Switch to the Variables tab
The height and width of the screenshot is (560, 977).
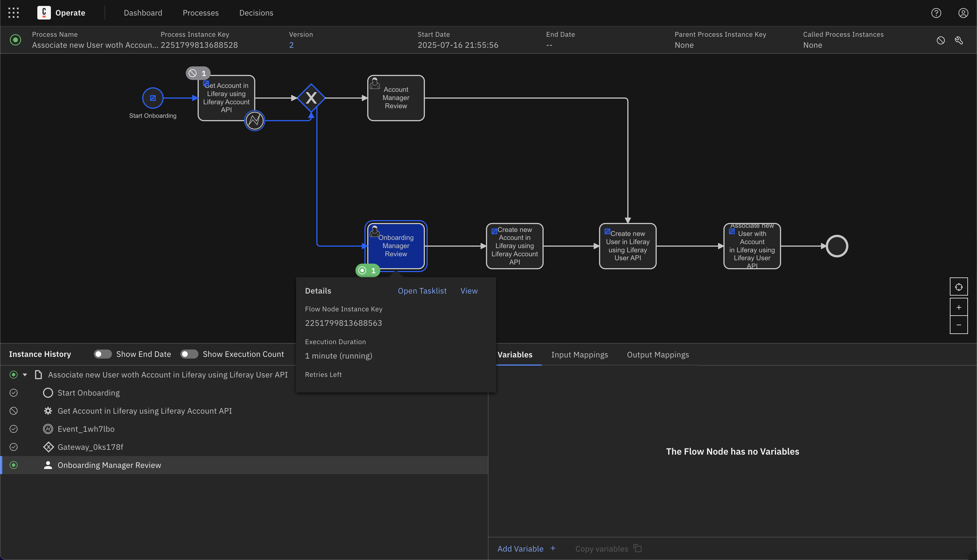515,355
